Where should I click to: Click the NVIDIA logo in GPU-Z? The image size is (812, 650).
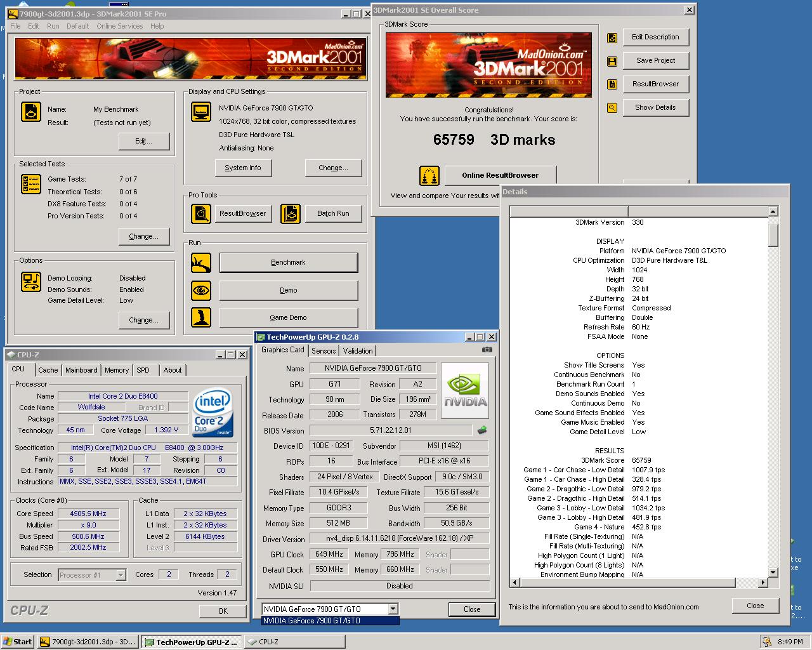coord(465,390)
